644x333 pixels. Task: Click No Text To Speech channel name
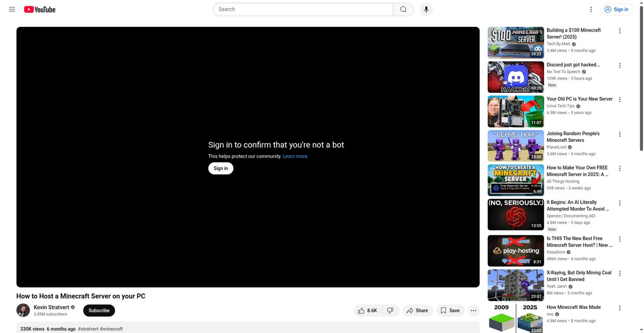(563, 72)
